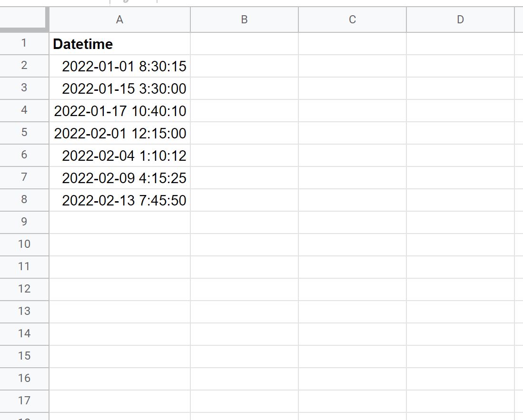Image resolution: width=523 pixels, height=420 pixels.
Task: Select row 5 header
Action: click(24, 133)
